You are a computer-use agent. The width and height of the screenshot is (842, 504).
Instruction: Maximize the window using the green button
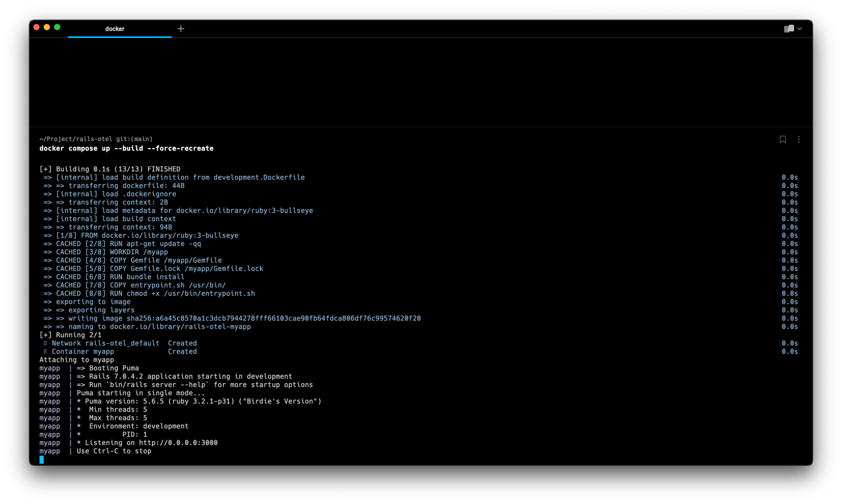click(x=57, y=27)
